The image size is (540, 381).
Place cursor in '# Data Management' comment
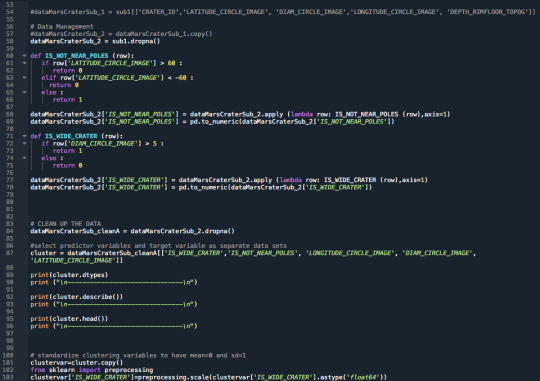(62, 27)
